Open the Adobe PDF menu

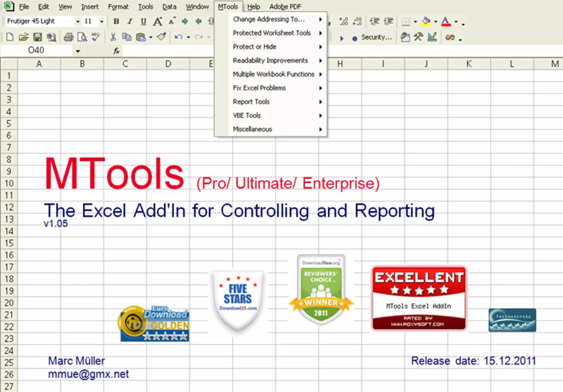coord(286,7)
